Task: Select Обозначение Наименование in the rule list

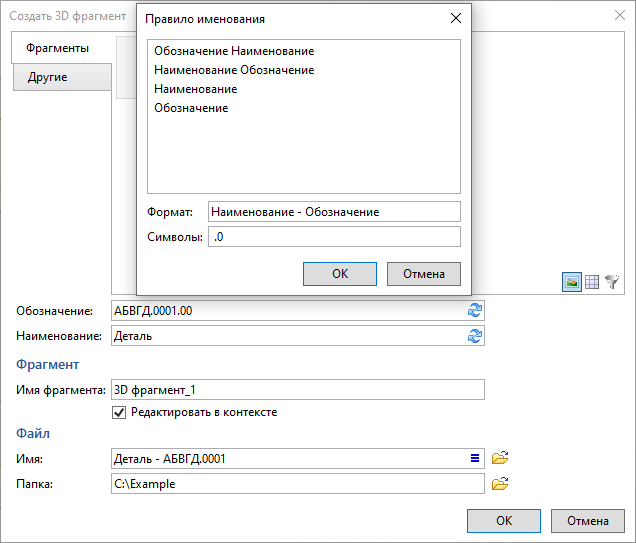Action: tap(234, 51)
